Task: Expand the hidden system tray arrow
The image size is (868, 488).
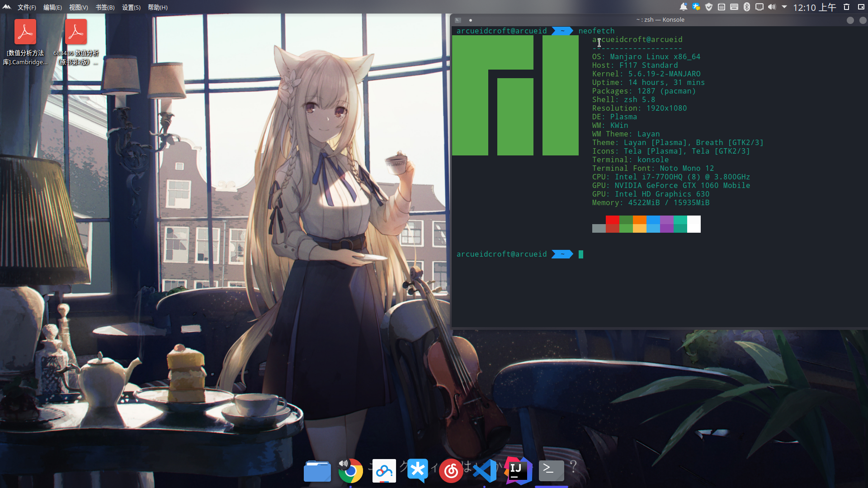Action: click(x=784, y=7)
